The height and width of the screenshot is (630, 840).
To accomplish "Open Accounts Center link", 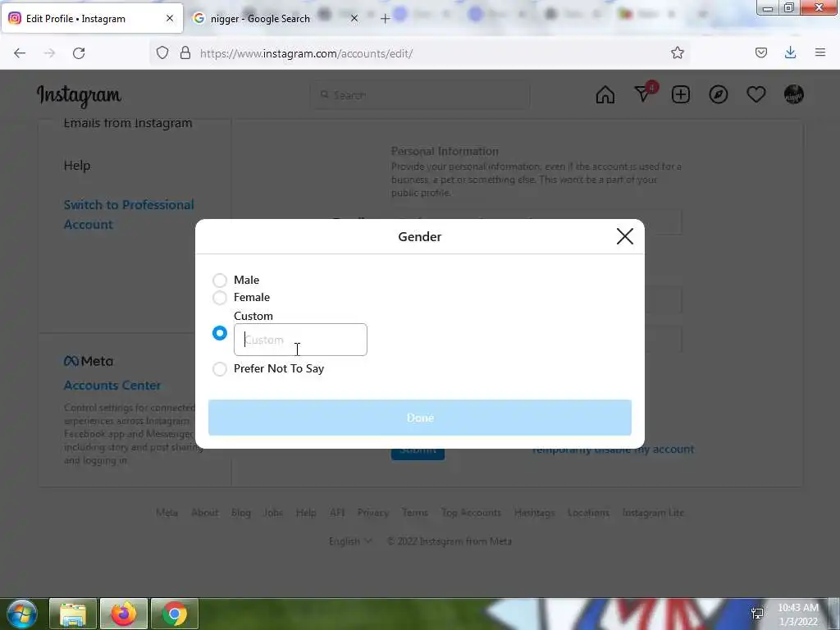I will click(x=112, y=386).
